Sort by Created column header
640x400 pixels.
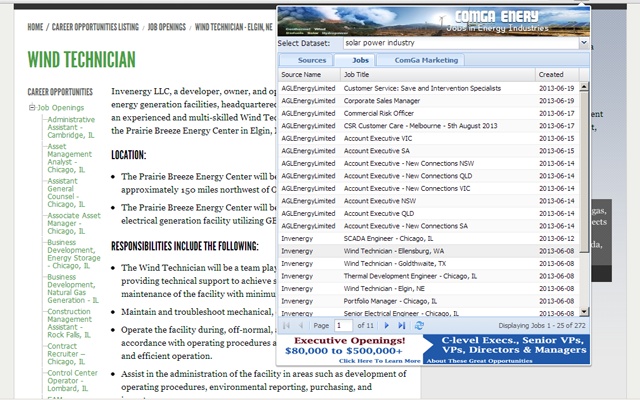(x=557, y=74)
